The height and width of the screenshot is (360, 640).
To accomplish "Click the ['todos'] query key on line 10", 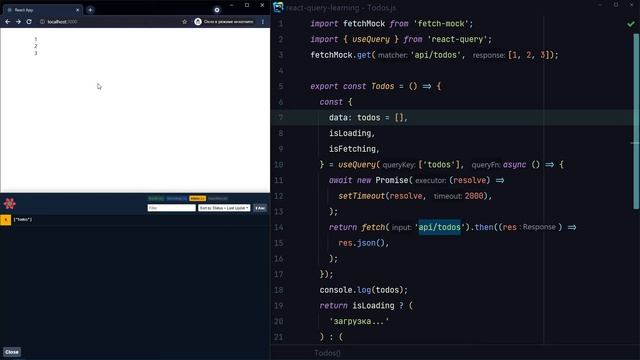I will tap(439, 164).
